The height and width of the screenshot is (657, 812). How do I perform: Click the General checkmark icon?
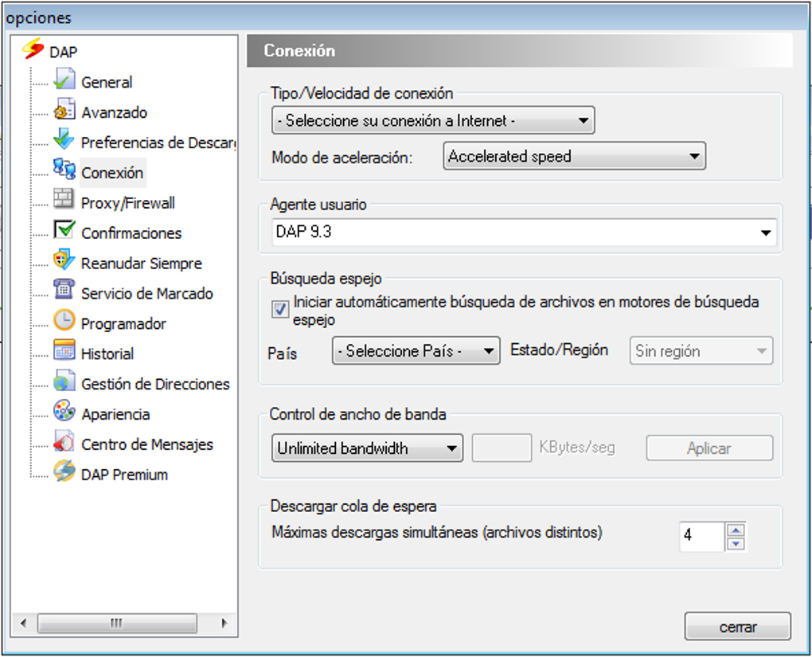pos(64,80)
